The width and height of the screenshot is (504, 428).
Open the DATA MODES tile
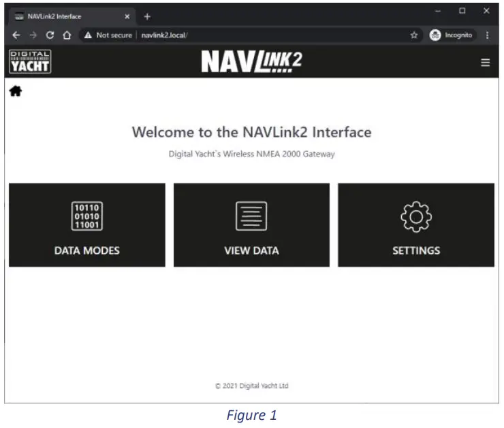87,225
